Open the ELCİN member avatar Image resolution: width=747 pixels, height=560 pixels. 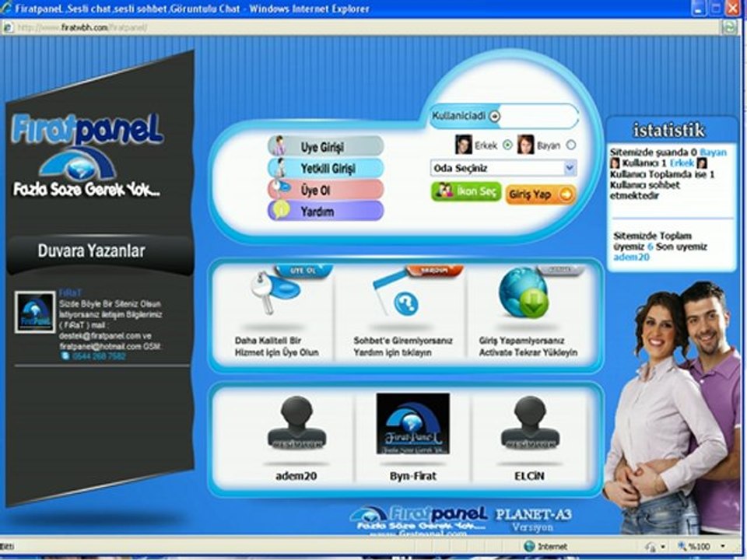tap(530, 423)
